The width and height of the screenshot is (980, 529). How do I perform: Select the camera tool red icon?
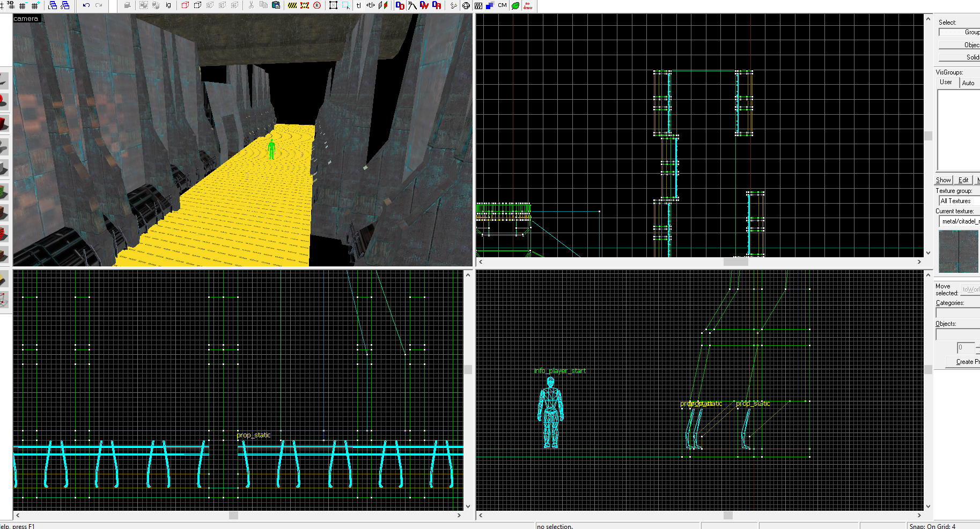coord(3,124)
